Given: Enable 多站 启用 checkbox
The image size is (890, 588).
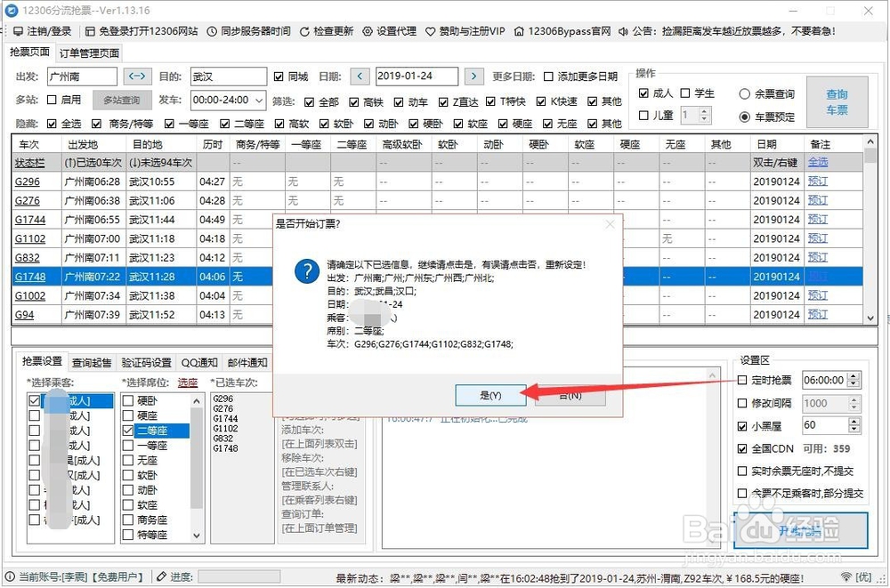Looking at the screenshot, I should tap(52, 100).
